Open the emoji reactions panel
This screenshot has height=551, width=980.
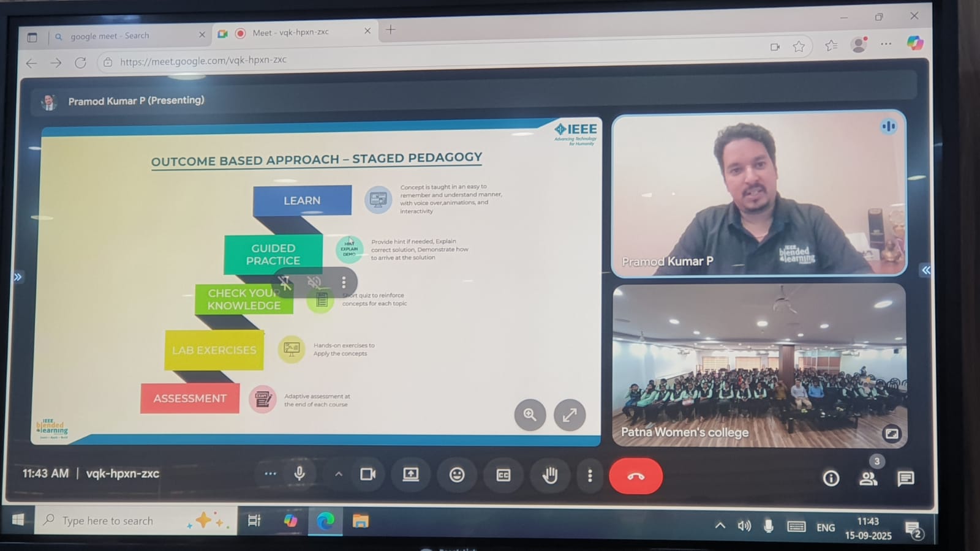(457, 475)
